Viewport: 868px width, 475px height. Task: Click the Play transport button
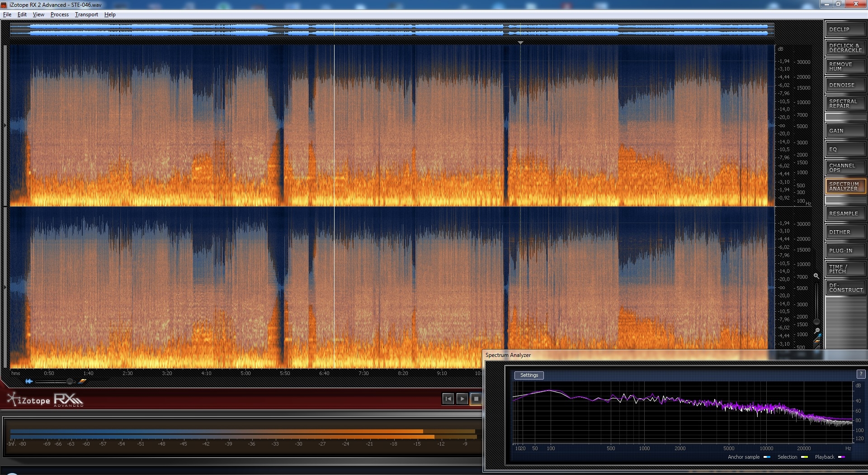pyautogui.click(x=462, y=399)
